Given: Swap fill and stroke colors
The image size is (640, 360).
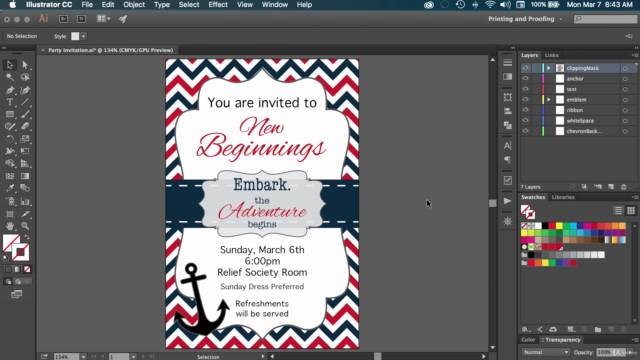Looking at the screenshot, I should tap(27, 237).
